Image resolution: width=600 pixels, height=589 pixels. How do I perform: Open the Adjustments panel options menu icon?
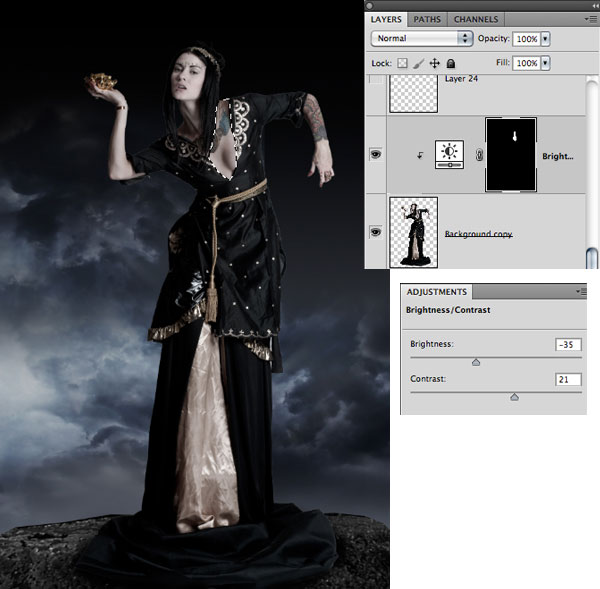tap(581, 291)
